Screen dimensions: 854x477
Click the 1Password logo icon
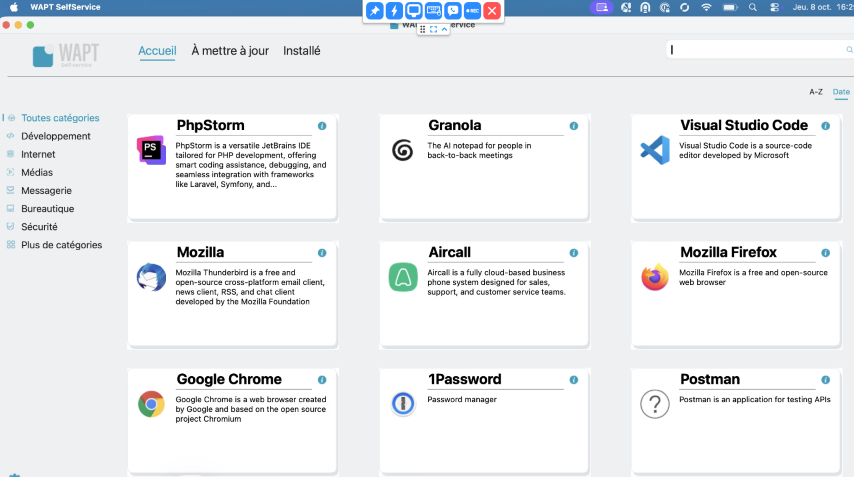click(403, 403)
